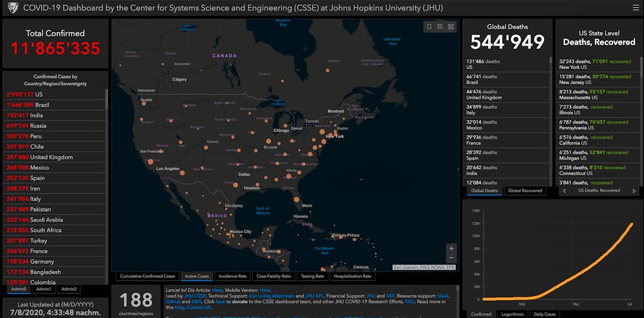Screen dimensions: 644x318
Task: Select Bangladesh in confirmed cases list
Action: pos(54,273)
